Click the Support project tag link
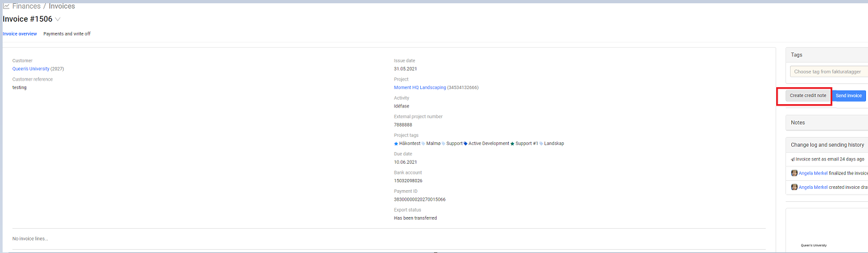The height and width of the screenshot is (253, 868). pos(454,144)
